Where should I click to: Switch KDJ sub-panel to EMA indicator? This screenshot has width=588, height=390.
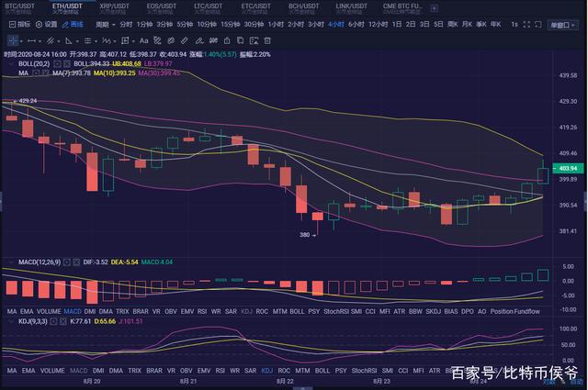pyautogui.click(x=28, y=371)
